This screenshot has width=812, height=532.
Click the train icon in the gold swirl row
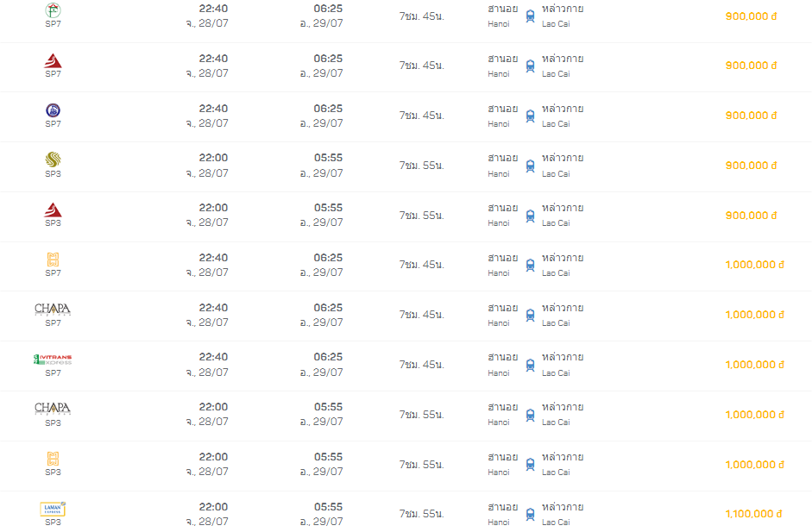530,166
